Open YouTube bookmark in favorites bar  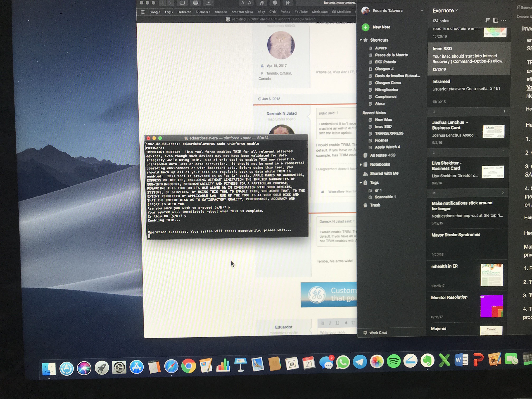coord(301,12)
